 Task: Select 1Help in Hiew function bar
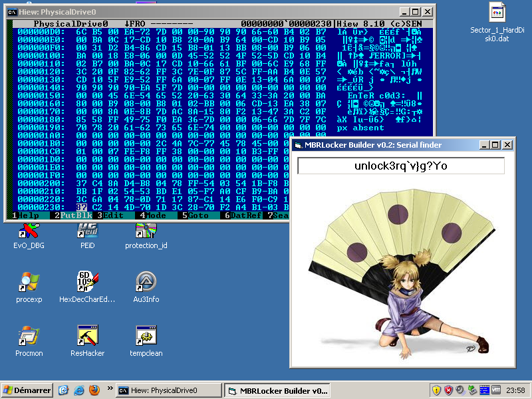click(25, 215)
